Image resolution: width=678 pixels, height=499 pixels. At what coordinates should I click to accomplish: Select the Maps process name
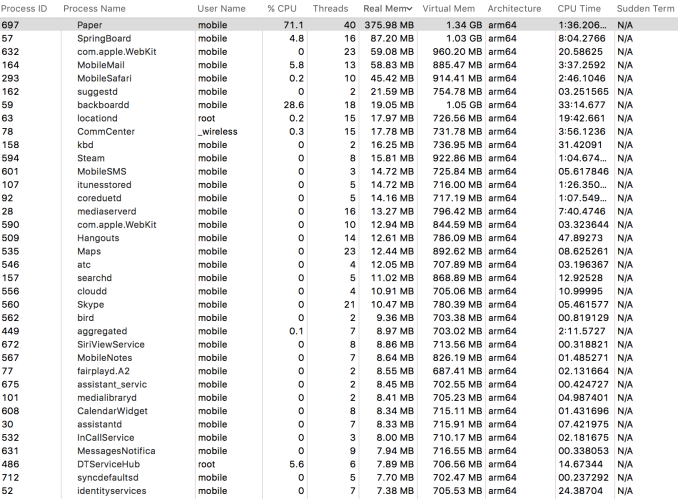click(89, 252)
